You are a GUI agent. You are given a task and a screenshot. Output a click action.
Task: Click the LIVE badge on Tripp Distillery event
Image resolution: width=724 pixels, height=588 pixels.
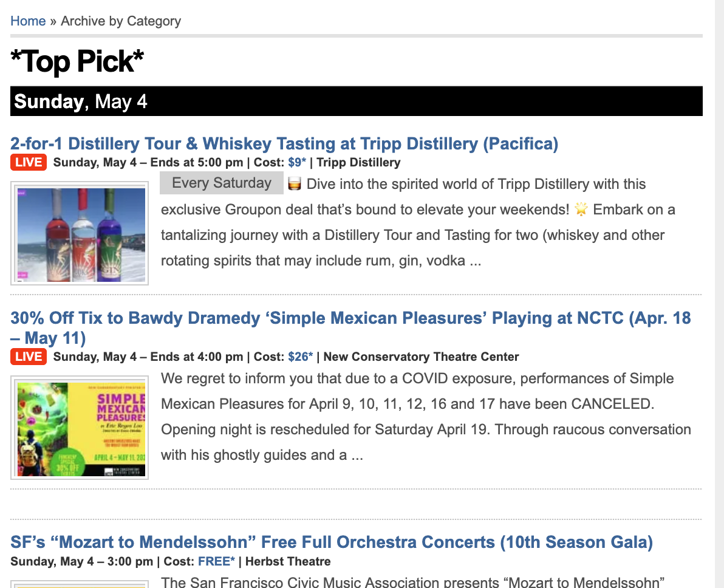click(x=29, y=163)
